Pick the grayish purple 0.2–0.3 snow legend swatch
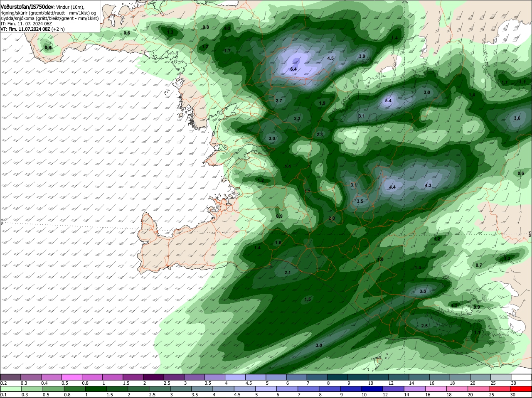The image size is (532, 398). (x=11, y=377)
